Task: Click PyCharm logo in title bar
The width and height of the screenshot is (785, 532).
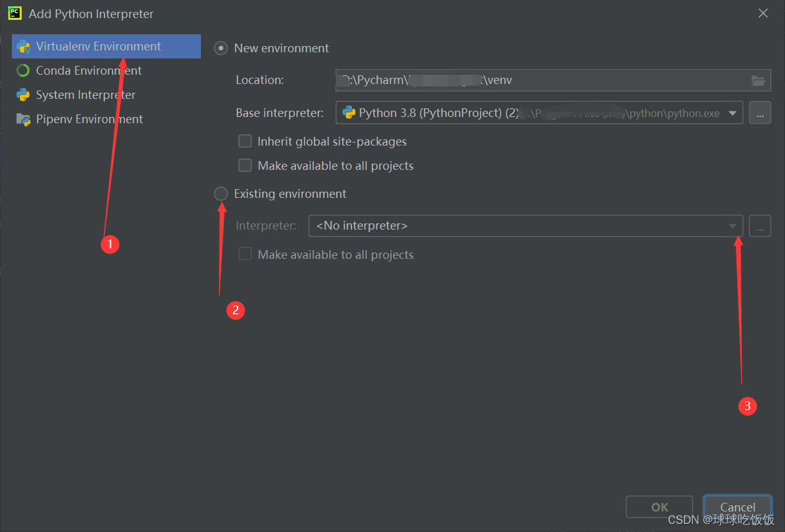Action: 15,12
